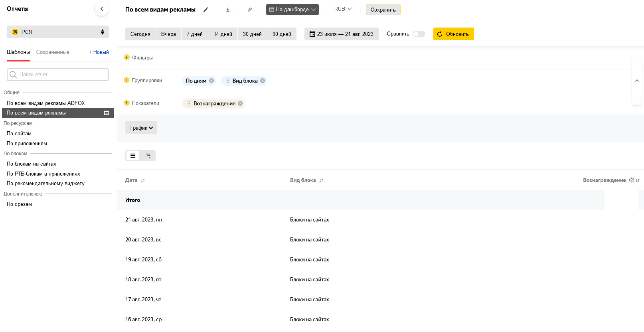The image size is (644, 332).
Task: Remove the 'Вид блока' grouping chip
Action: (263, 81)
